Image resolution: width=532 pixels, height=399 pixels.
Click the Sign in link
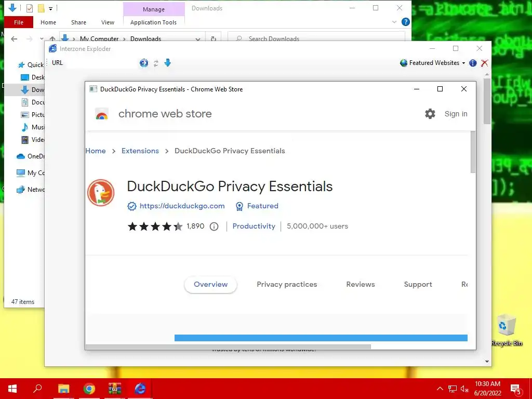coord(456,114)
